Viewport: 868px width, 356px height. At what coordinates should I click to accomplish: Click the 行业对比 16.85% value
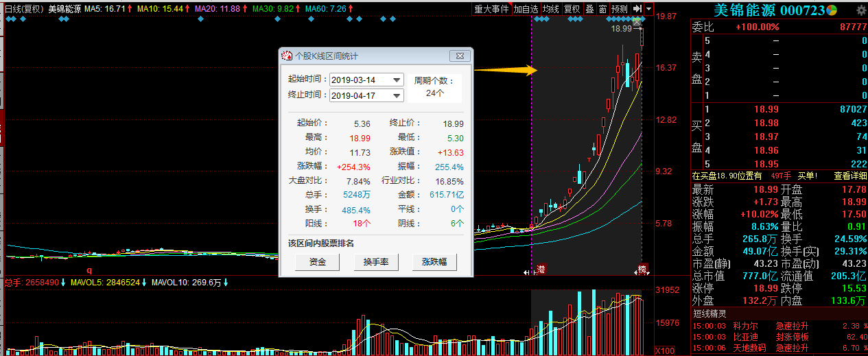pos(449,181)
